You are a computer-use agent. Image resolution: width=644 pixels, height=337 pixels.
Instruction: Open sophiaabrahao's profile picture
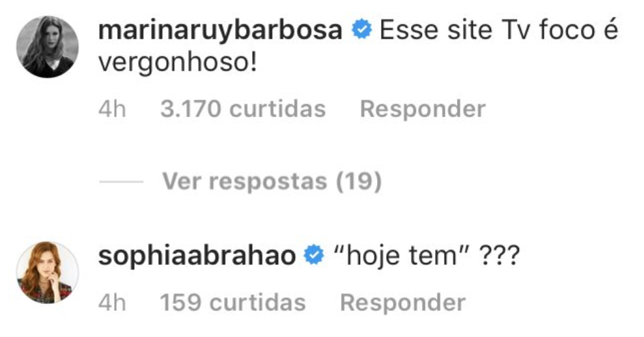48,273
